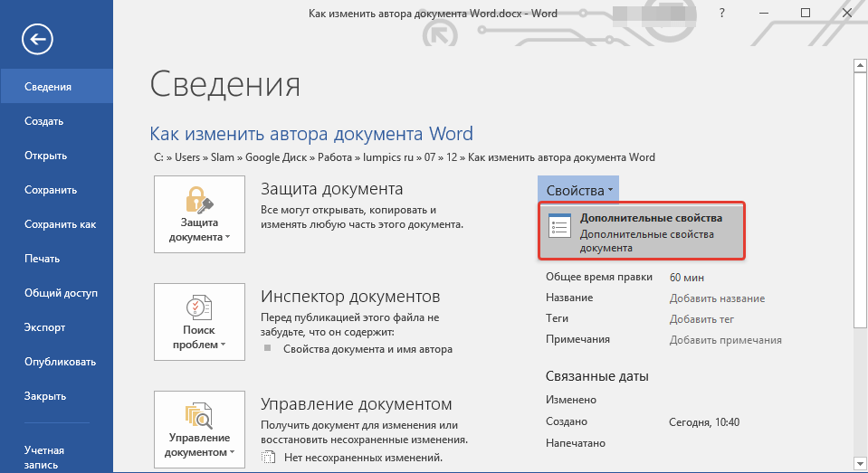Click the Manage Document icon
Screen dimensions: 868x473
(x=198, y=416)
